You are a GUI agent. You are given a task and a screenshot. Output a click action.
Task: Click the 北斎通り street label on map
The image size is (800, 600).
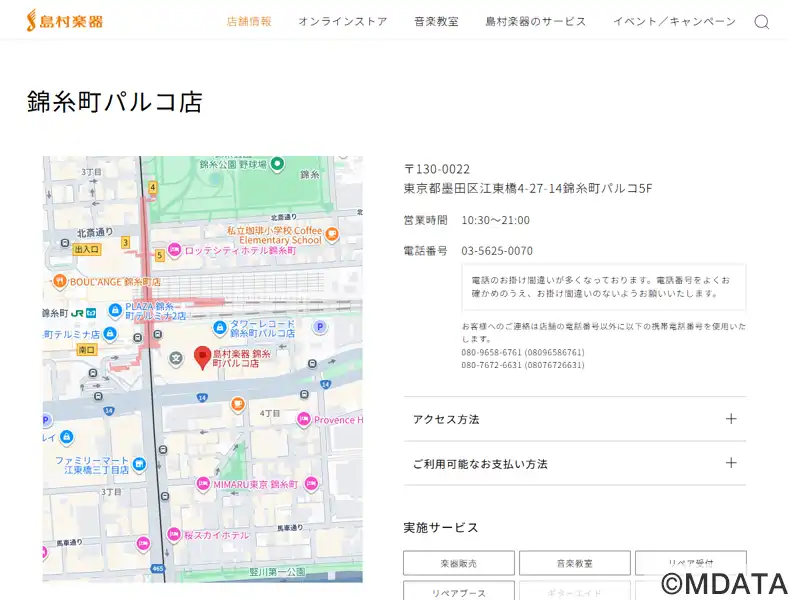click(95, 233)
